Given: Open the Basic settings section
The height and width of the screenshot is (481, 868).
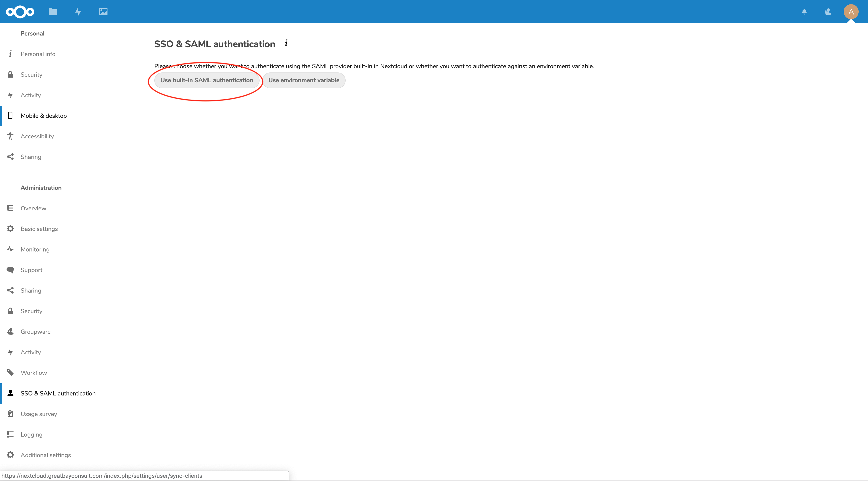Looking at the screenshot, I should pos(39,229).
